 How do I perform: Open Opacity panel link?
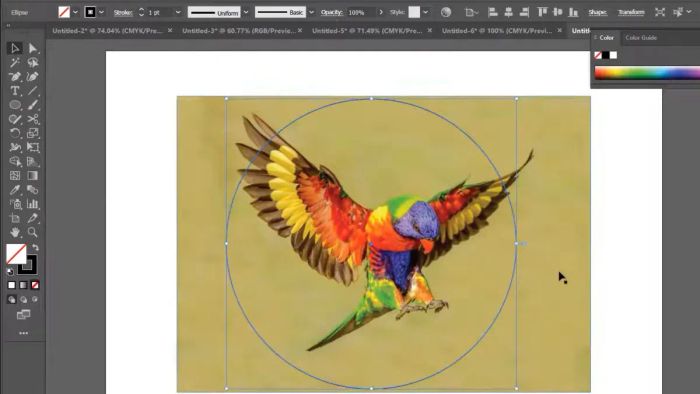[x=332, y=12]
